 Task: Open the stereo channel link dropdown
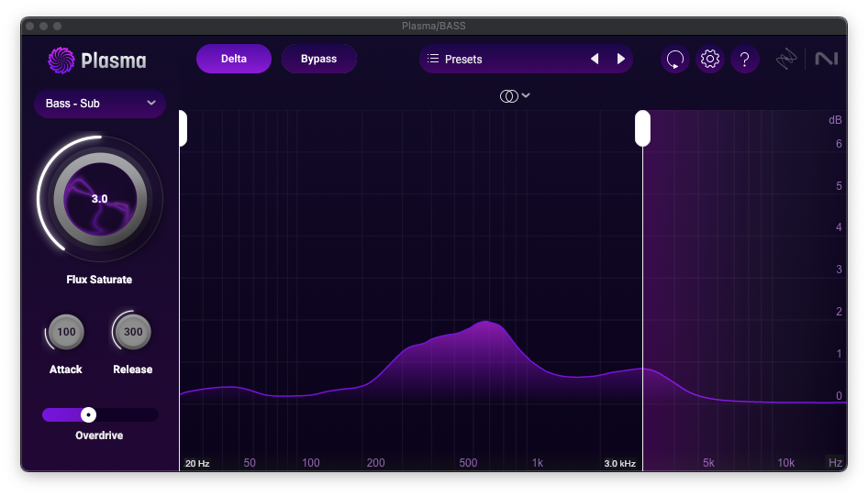(515, 96)
